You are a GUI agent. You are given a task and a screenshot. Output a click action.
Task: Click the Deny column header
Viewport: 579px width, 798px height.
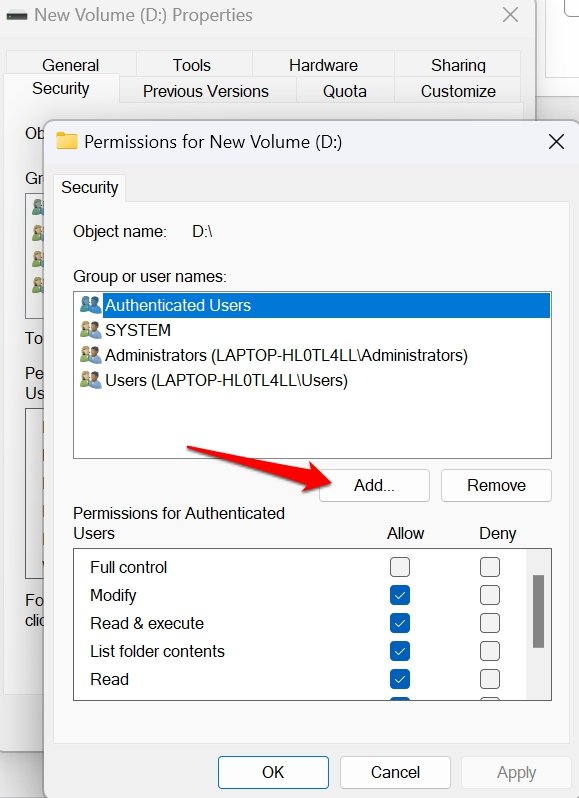[498, 533]
